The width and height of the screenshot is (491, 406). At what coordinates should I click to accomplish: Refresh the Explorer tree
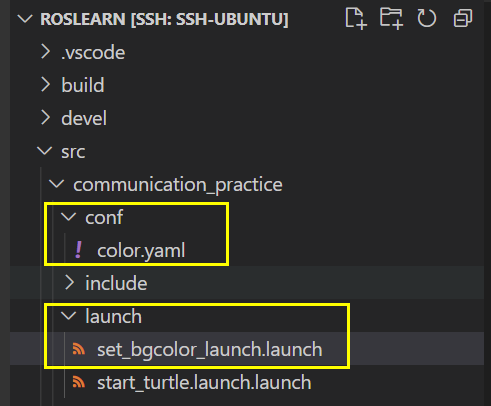pos(426,18)
